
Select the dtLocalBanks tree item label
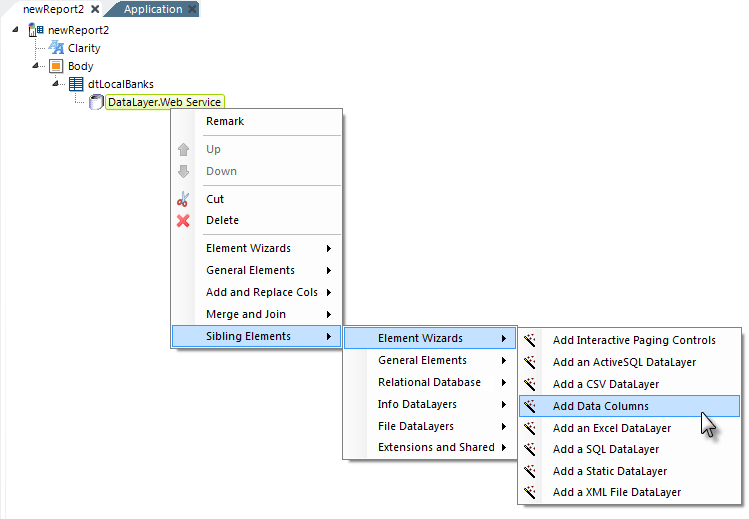pyautogui.click(x=121, y=84)
